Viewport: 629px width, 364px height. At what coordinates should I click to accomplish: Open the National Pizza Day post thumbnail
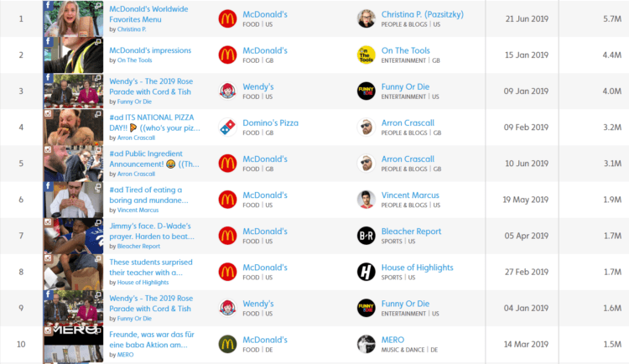tap(74, 127)
